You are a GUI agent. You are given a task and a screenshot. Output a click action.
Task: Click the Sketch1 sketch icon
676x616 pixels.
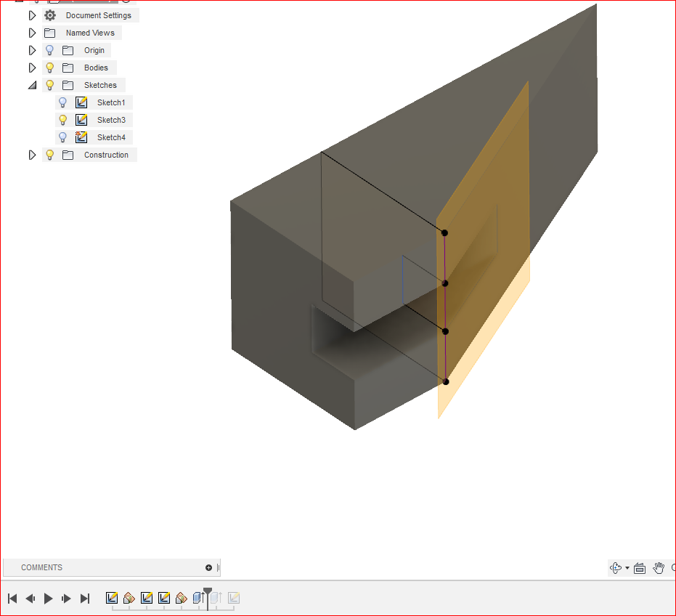[x=81, y=102]
